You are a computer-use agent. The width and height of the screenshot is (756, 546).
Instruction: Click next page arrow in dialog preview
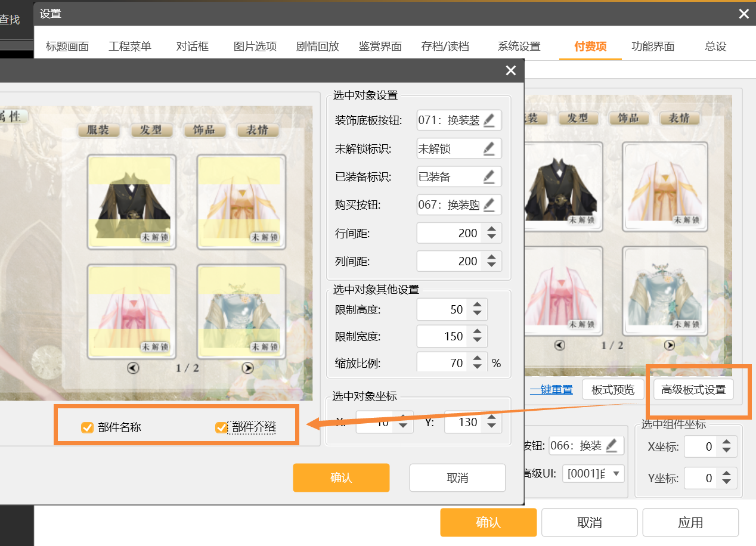(247, 368)
